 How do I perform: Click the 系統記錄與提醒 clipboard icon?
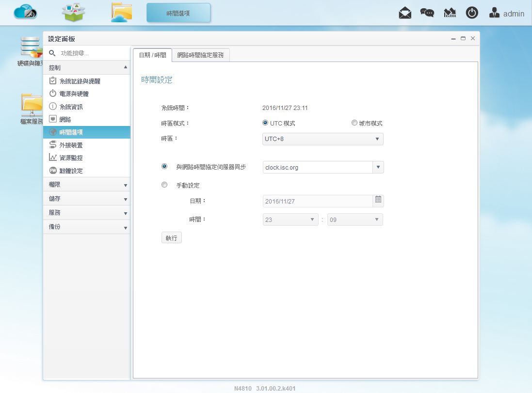pos(52,81)
